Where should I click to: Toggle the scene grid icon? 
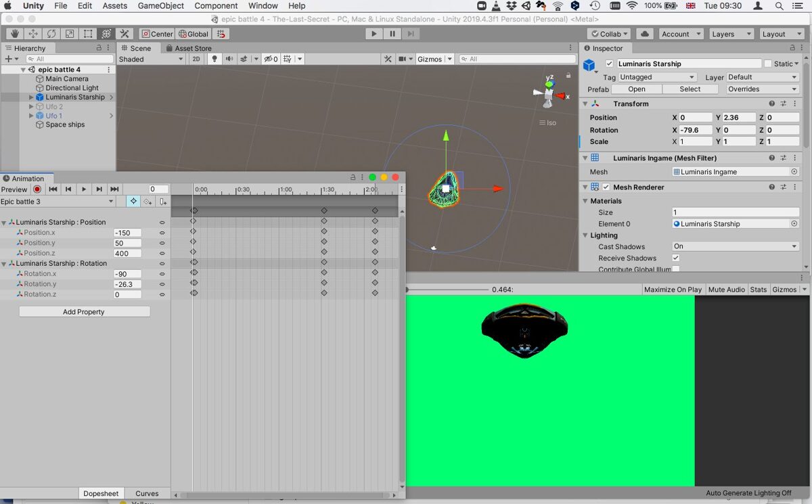[288, 59]
